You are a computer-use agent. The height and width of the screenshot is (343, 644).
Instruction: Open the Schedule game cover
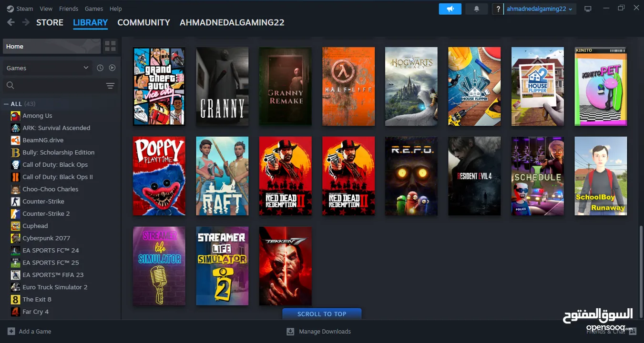[538, 176]
